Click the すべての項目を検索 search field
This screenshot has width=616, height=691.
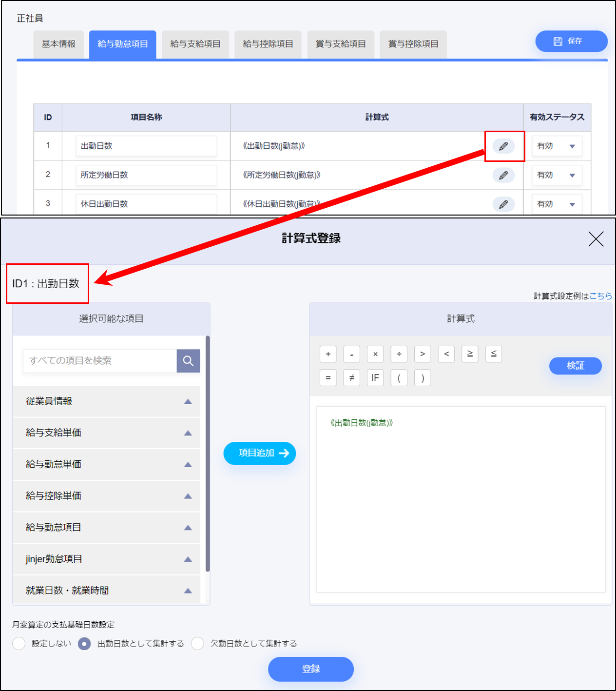(x=100, y=361)
